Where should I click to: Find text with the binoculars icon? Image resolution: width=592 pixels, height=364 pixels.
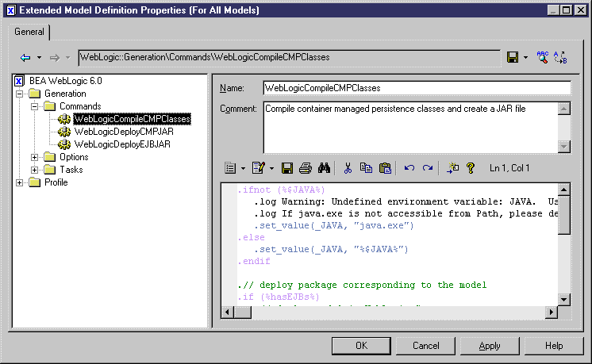[x=324, y=168]
